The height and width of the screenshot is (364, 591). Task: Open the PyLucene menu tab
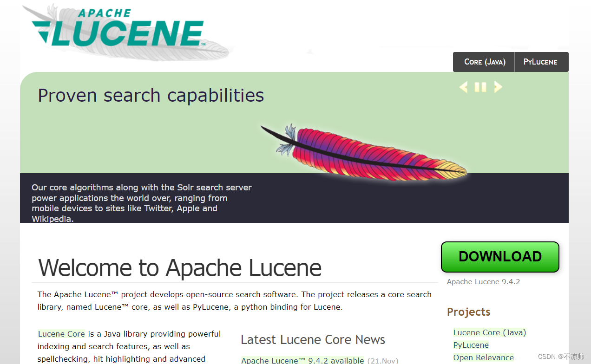point(540,62)
